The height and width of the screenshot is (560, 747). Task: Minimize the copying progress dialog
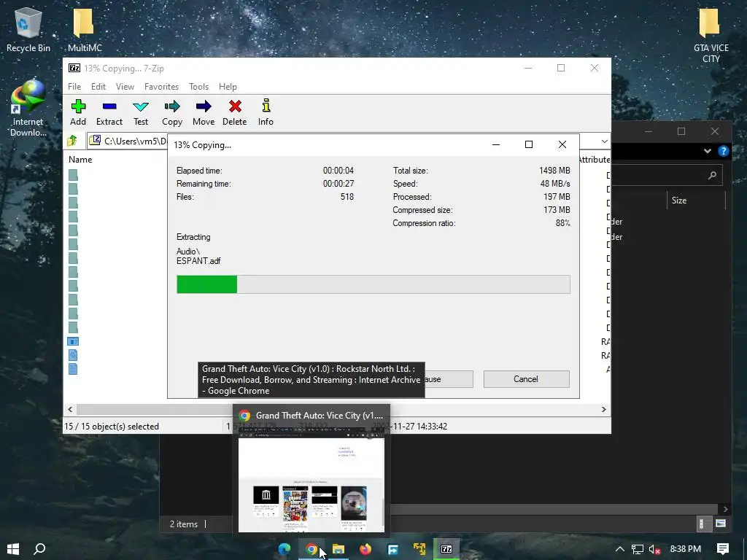[495, 145]
